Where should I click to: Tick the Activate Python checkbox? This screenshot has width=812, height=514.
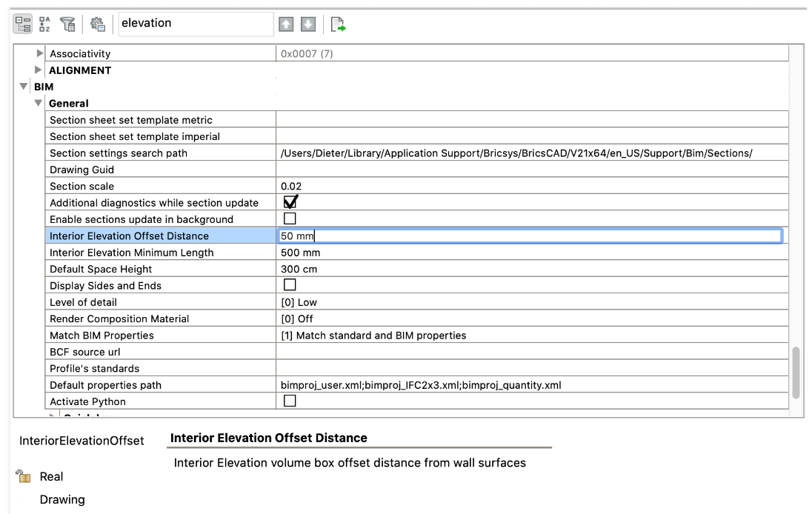290,401
